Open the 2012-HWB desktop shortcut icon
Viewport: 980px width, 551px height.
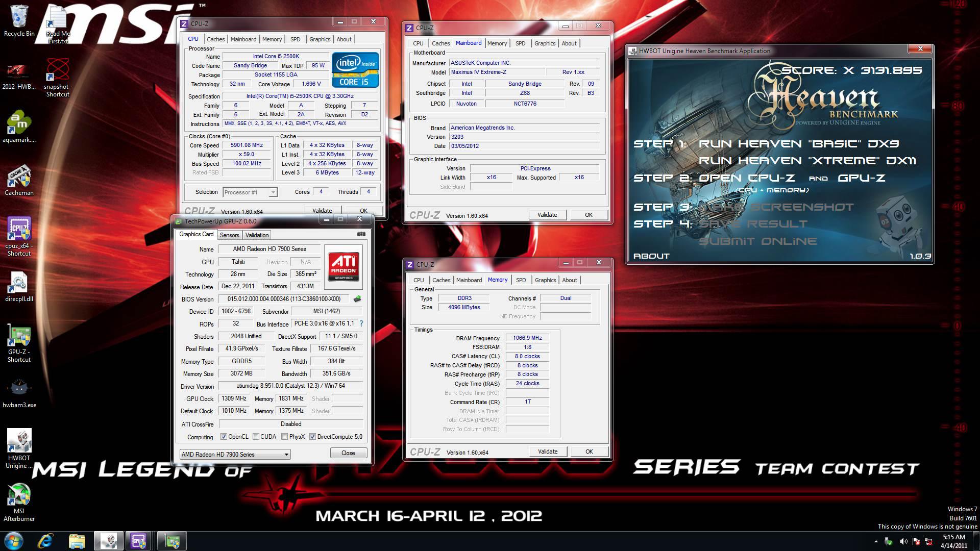pos(19,77)
